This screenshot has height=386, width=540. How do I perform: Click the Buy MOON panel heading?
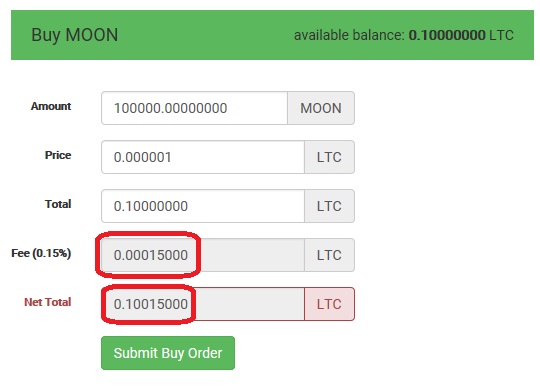pos(75,35)
